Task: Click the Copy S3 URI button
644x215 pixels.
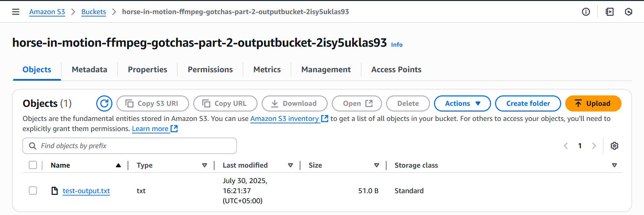Action: [153, 103]
